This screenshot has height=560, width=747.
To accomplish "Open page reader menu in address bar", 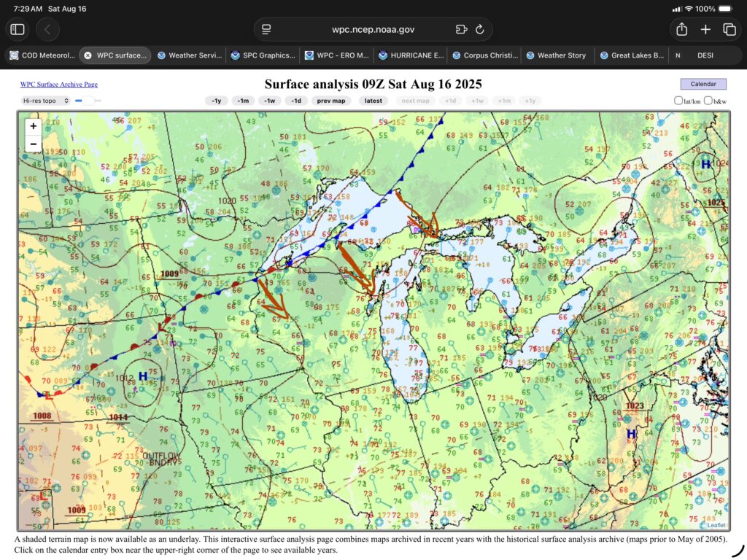I will point(266,29).
